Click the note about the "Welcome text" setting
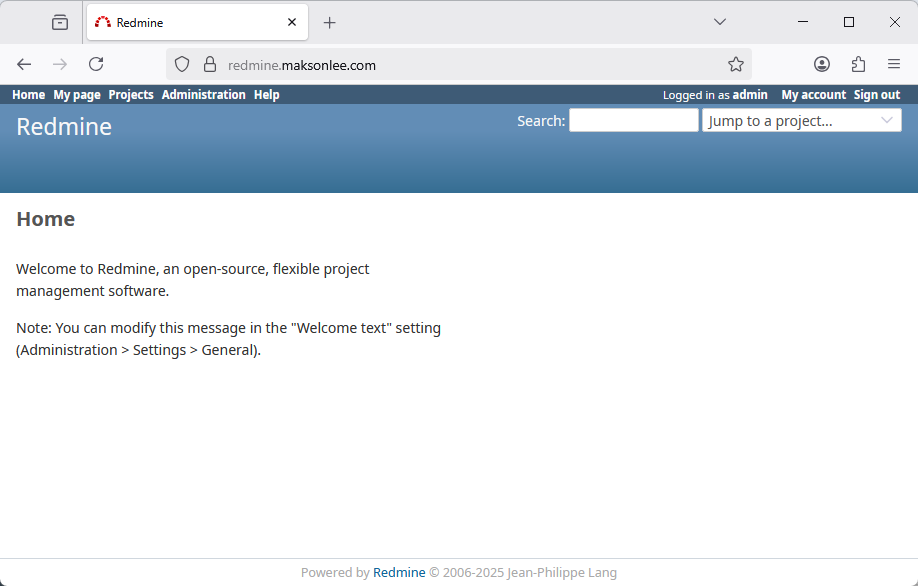This screenshot has width=918, height=586. pyautogui.click(x=228, y=339)
